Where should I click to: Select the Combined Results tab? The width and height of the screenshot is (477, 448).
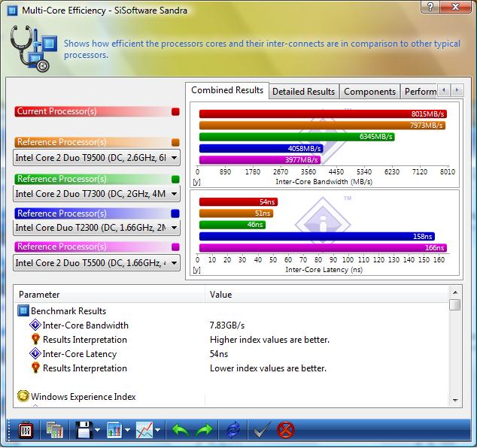coord(227,90)
